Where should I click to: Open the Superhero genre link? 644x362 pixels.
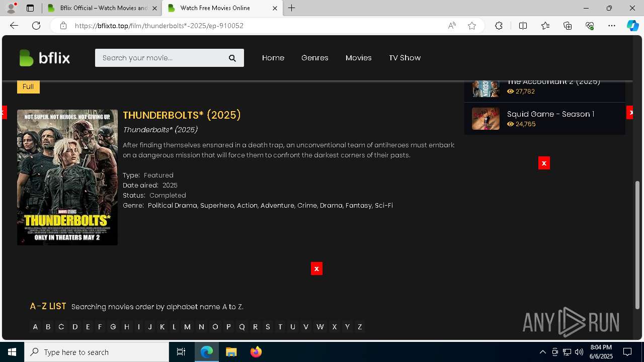coord(217,205)
